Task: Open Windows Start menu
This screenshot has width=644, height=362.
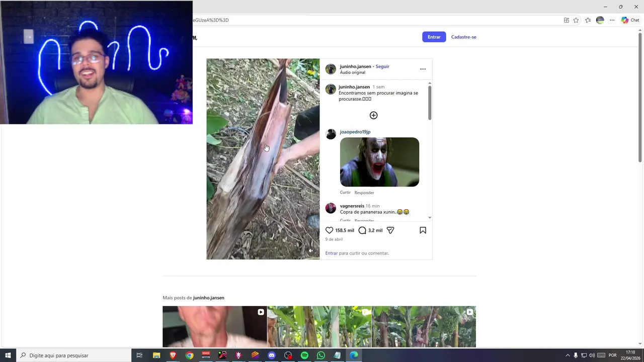Action: click(x=8, y=355)
